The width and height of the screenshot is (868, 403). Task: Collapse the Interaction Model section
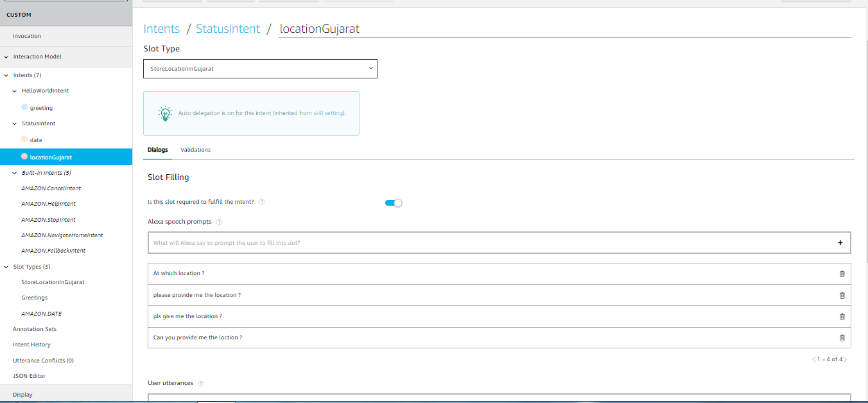[x=6, y=57]
